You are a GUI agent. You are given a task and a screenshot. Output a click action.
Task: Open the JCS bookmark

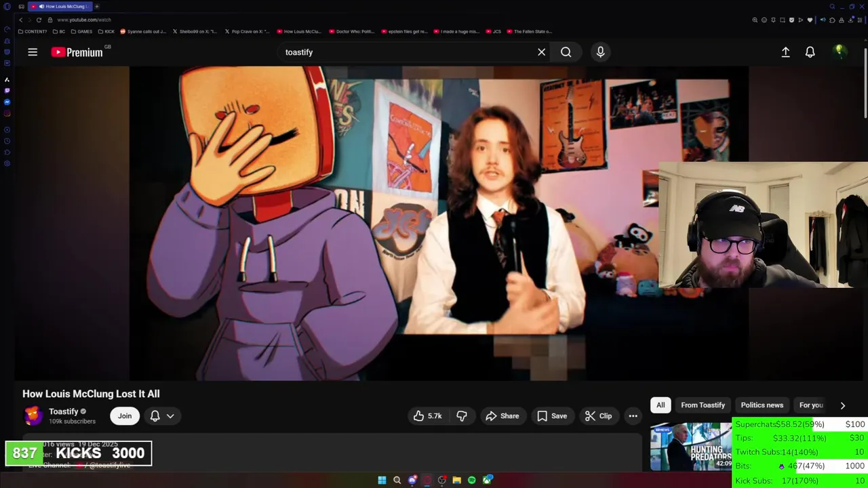click(493, 31)
